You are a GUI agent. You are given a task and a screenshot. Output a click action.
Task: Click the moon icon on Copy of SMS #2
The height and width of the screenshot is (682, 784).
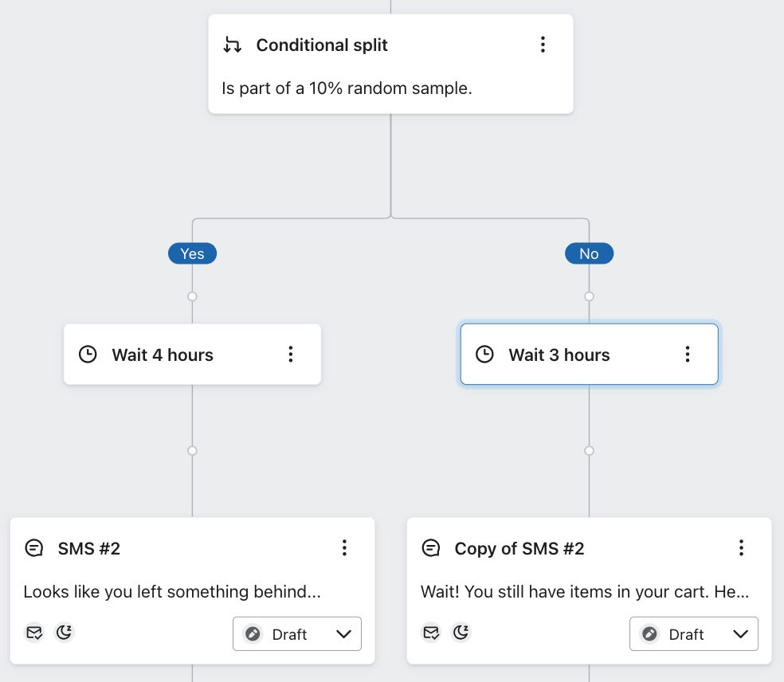(x=461, y=632)
